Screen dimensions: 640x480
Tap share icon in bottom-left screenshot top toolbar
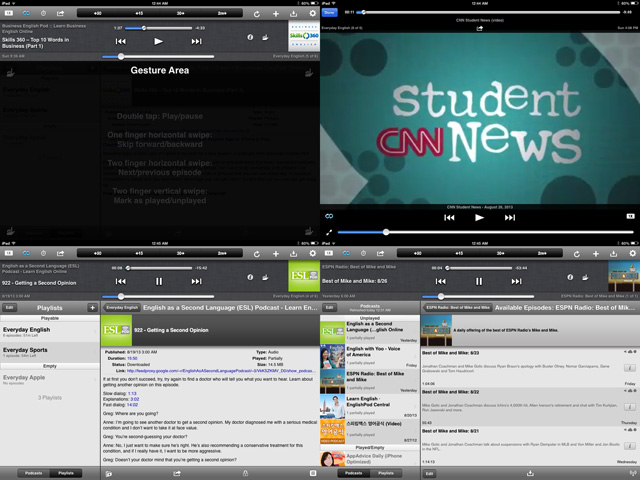[60, 253]
